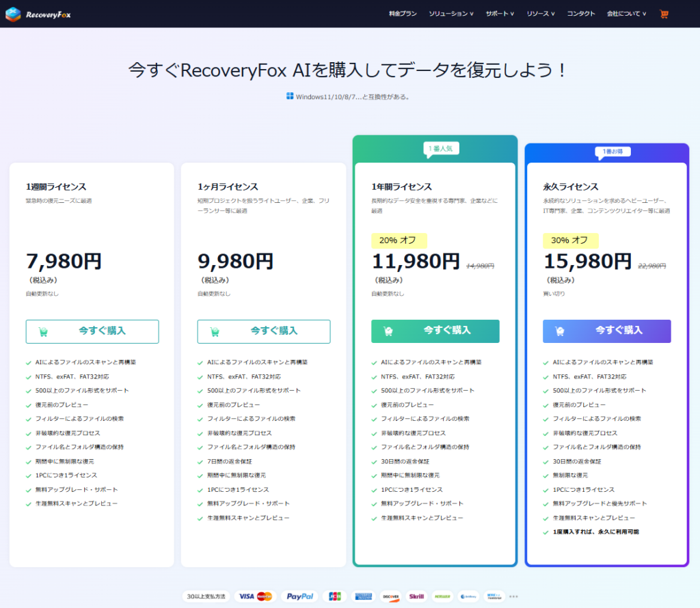
Task: Click cart icon in 永久ライセンス buy button
Action: click(x=559, y=331)
